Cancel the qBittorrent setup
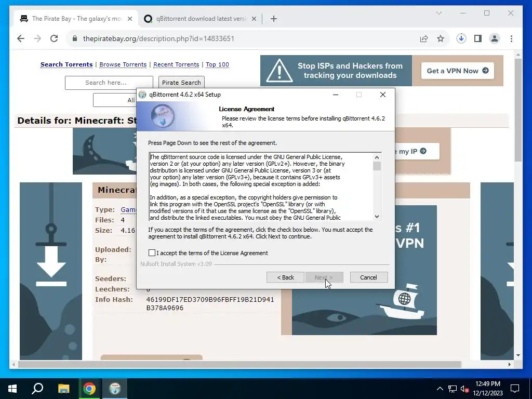 [368, 277]
